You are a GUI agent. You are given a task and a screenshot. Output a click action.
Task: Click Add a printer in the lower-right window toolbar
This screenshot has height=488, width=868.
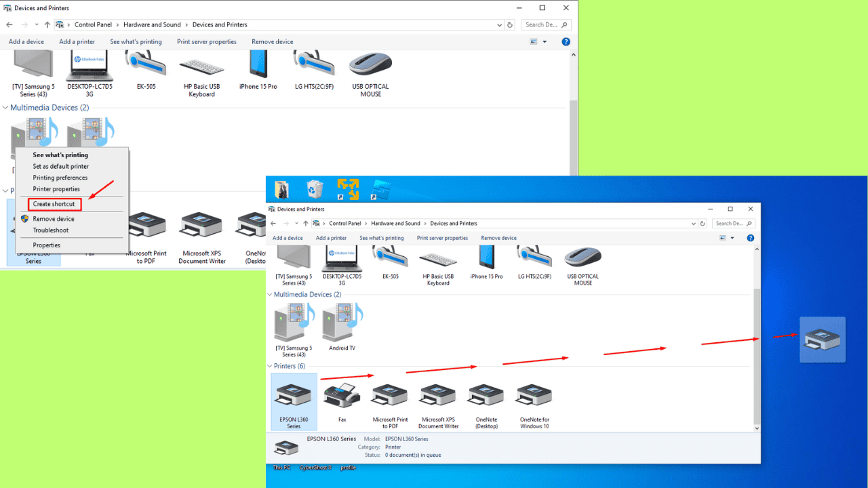tap(331, 238)
